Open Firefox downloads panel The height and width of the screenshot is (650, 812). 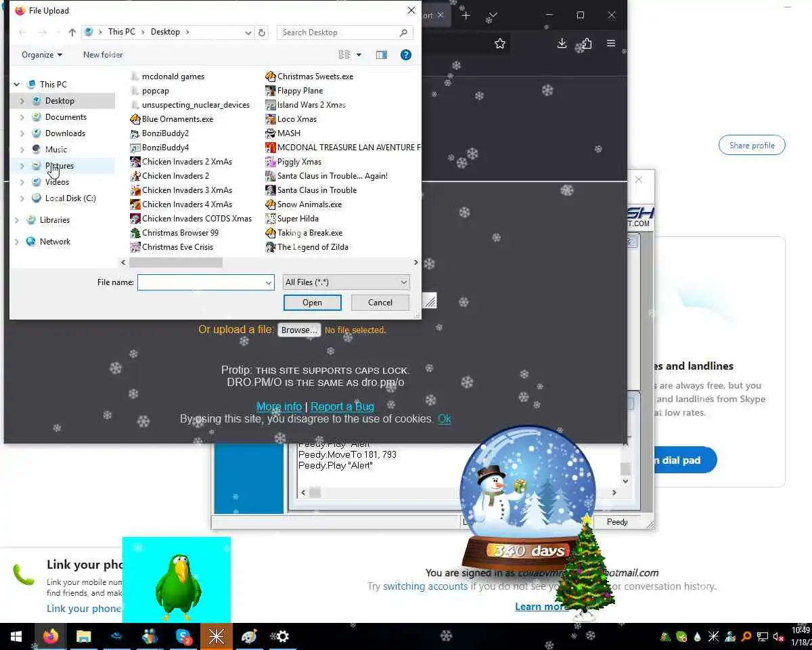[562, 43]
